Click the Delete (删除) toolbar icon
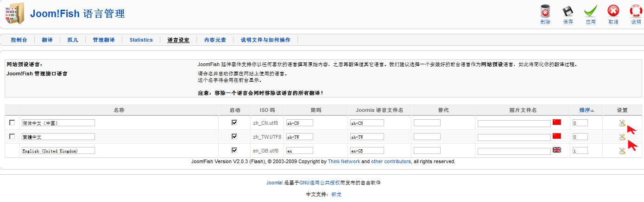Screen dimensions: 644x202 click(545, 12)
